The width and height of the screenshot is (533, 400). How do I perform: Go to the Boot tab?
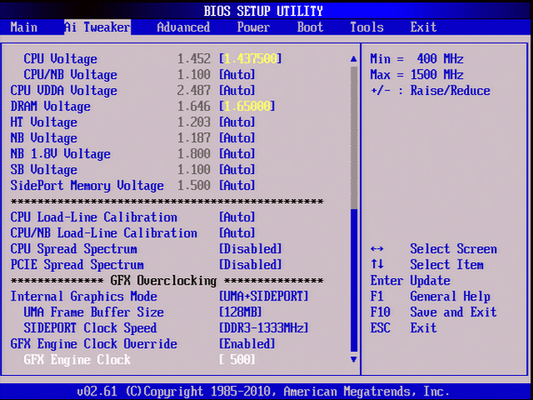310,27
